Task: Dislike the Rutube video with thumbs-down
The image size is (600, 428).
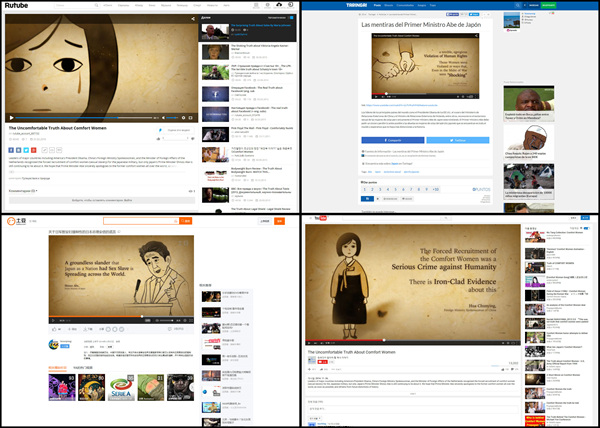Action: point(192,139)
